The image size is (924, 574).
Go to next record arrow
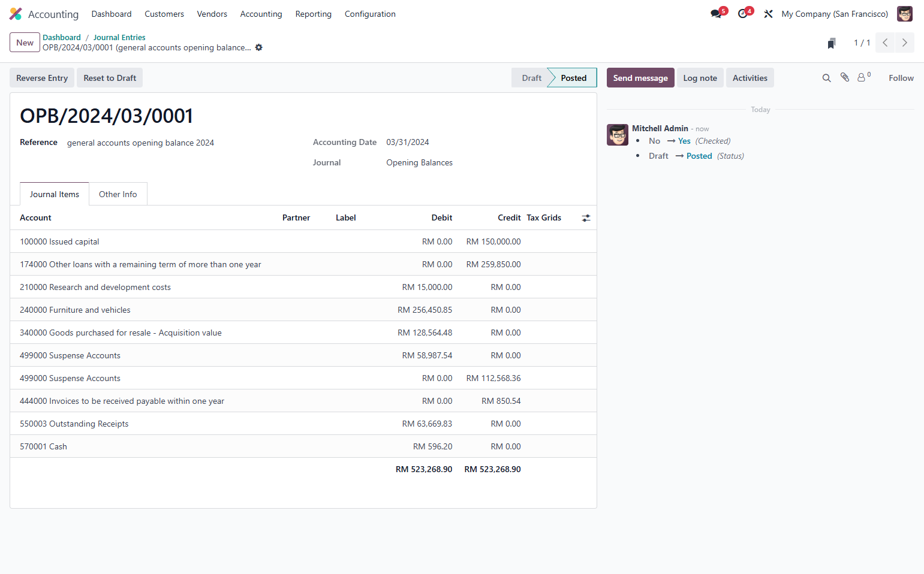[x=905, y=43]
